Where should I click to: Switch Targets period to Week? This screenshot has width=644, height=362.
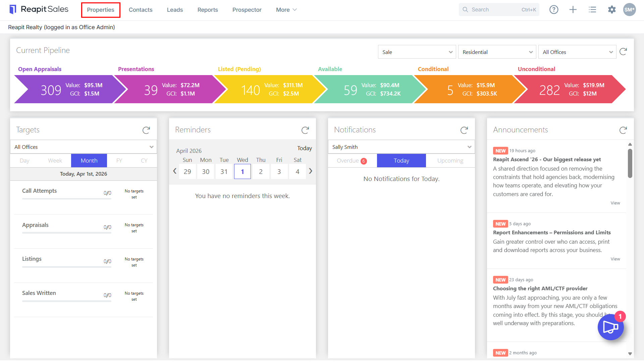55,161
